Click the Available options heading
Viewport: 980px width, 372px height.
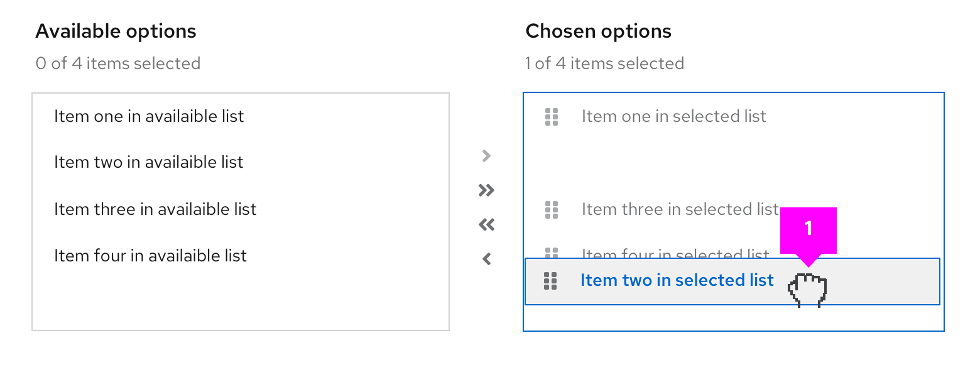pyautogui.click(x=116, y=31)
